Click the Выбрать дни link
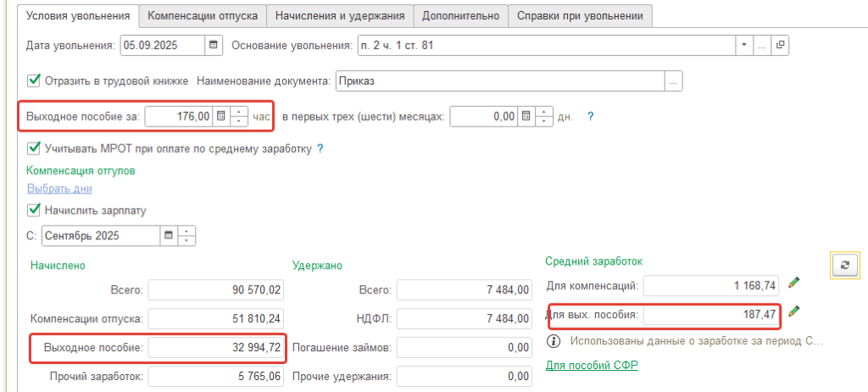This screenshot has width=868, height=392. [59, 188]
